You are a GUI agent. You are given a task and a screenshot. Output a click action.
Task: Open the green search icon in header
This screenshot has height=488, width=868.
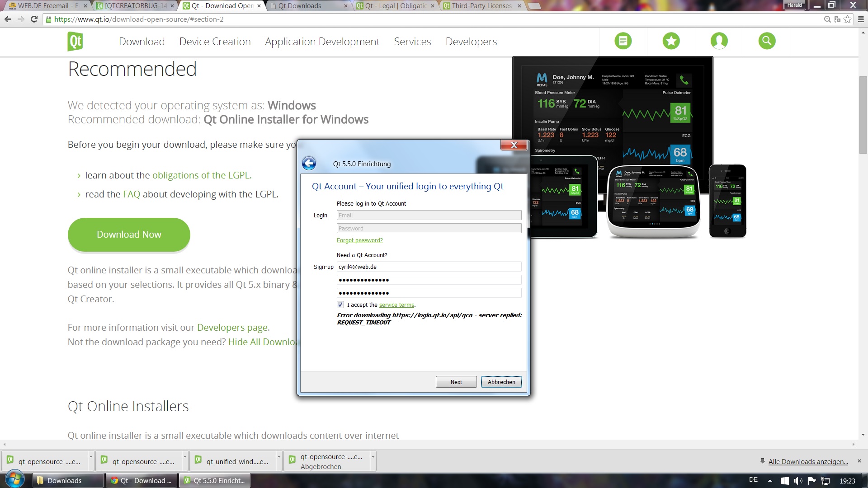click(767, 41)
